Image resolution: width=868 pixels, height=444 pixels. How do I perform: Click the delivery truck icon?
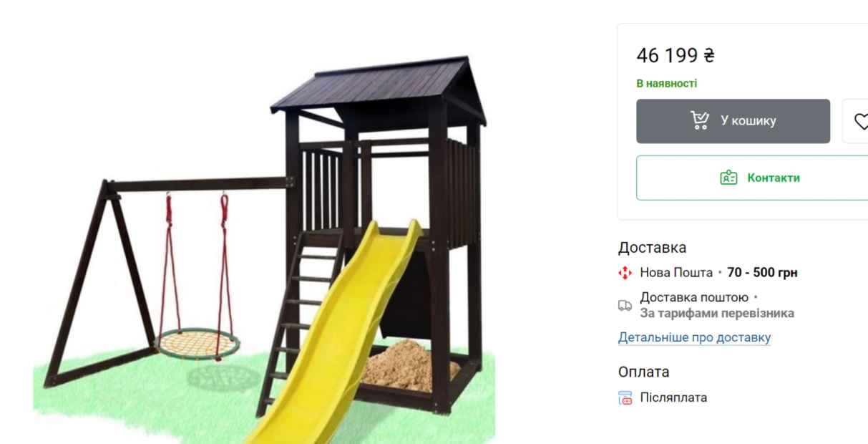[625, 306]
